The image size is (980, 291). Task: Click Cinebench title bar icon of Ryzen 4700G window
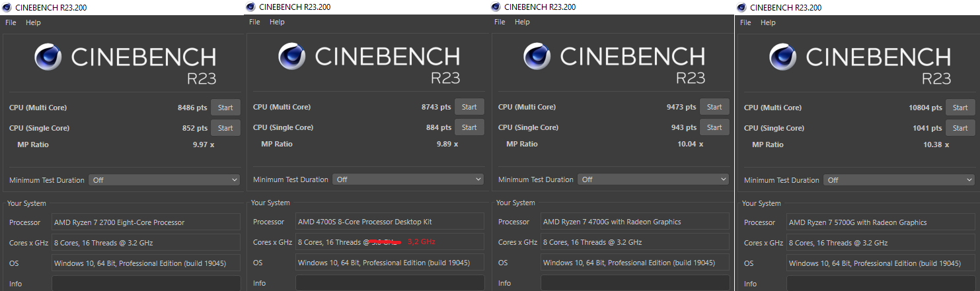point(495,7)
